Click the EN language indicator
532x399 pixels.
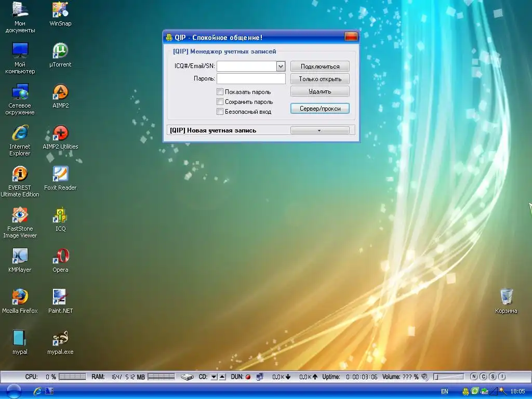(445, 392)
